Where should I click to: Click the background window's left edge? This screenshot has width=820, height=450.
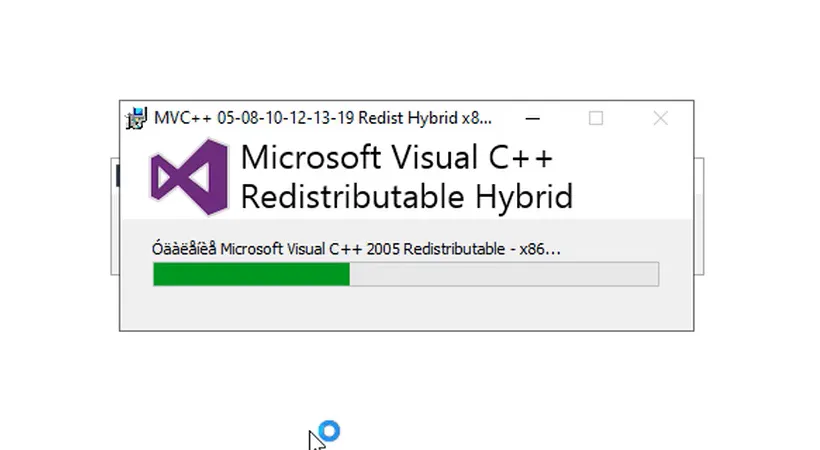[114, 215]
